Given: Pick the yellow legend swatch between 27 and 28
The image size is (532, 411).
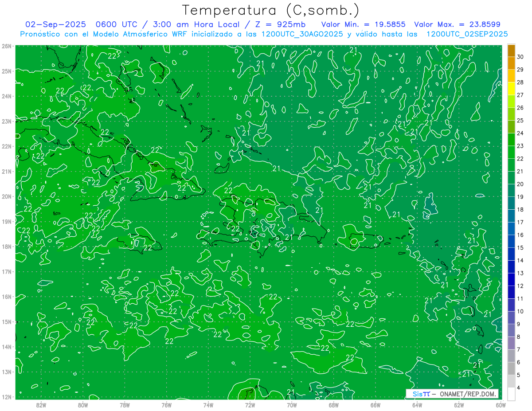Looking at the screenshot, I should click(511, 88).
